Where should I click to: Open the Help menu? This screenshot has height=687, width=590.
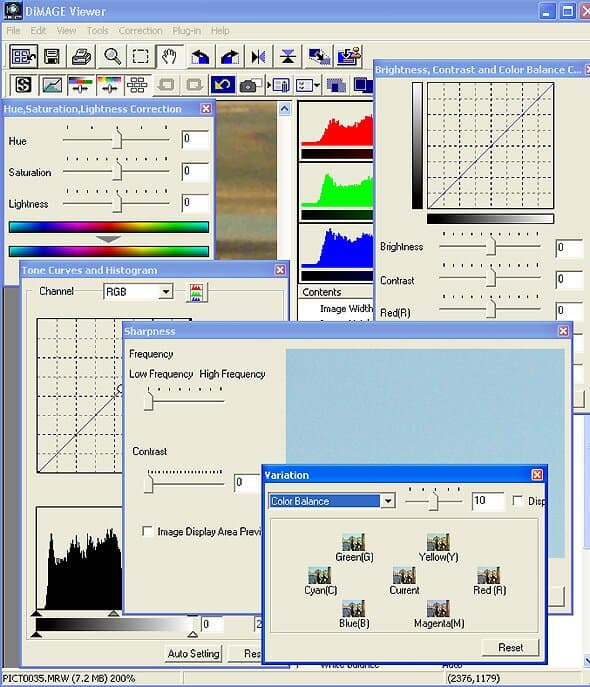tap(220, 31)
